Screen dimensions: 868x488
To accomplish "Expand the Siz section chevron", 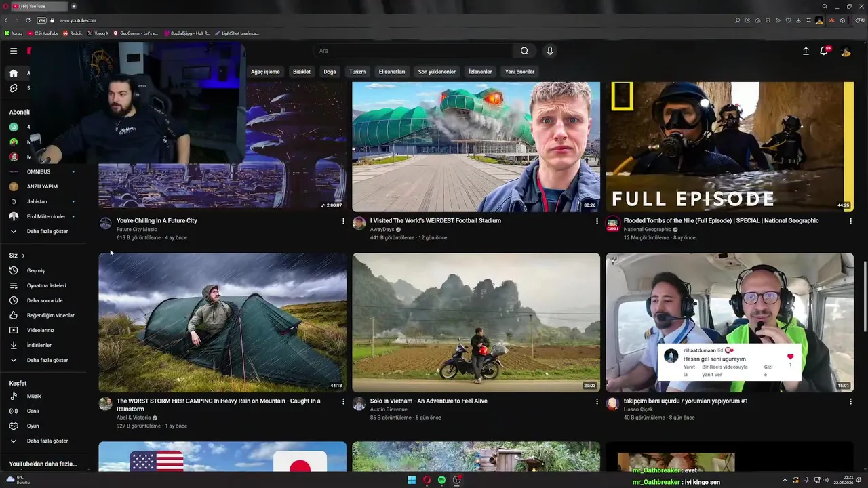I will point(23,256).
